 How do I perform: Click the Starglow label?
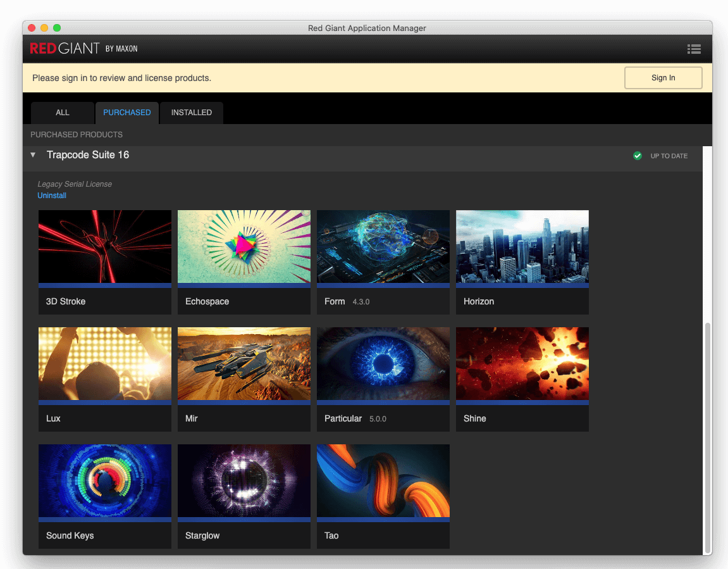[202, 535]
